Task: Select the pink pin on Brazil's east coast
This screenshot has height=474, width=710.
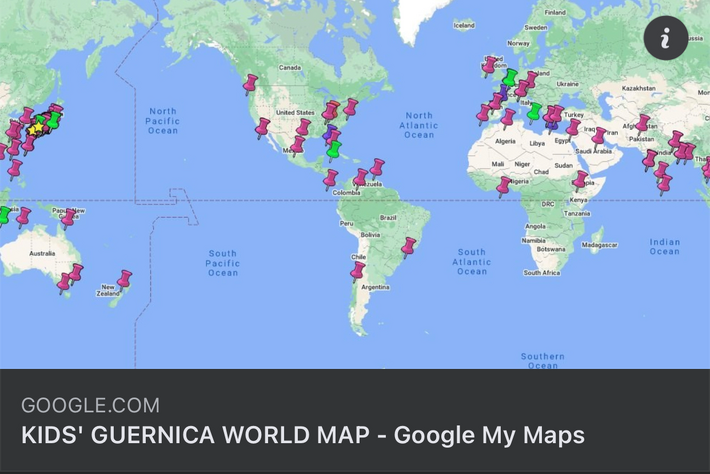Action: coord(408,246)
